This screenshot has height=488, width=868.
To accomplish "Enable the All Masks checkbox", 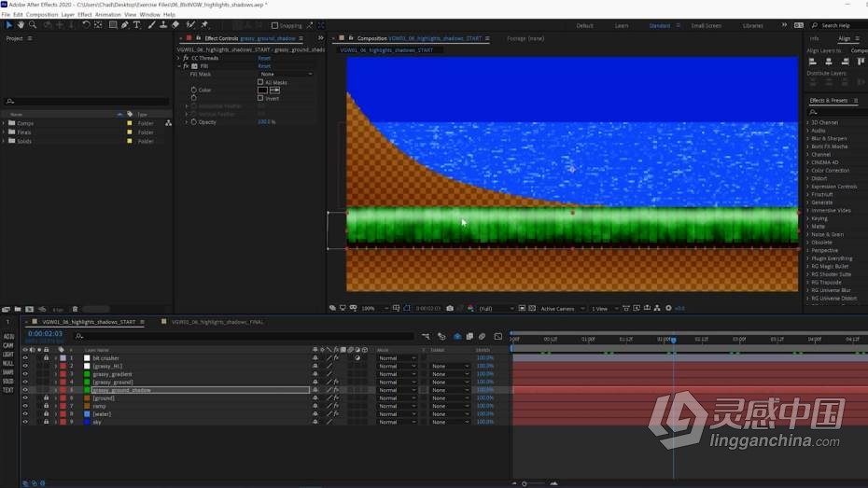I will (260, 82).
